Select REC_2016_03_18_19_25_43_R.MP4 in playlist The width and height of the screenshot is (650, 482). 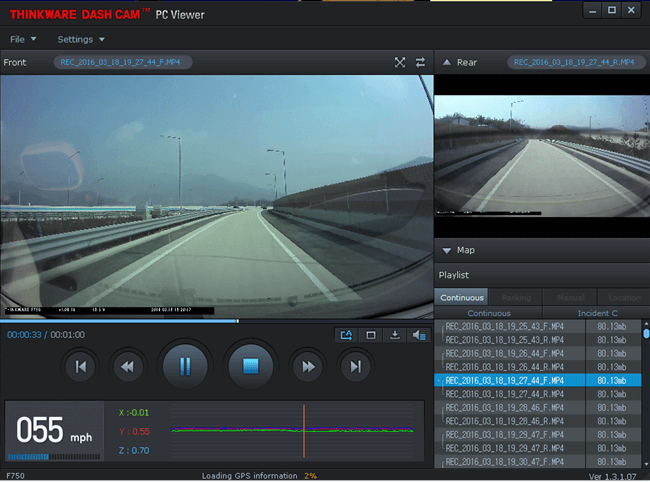pos(537,340)
